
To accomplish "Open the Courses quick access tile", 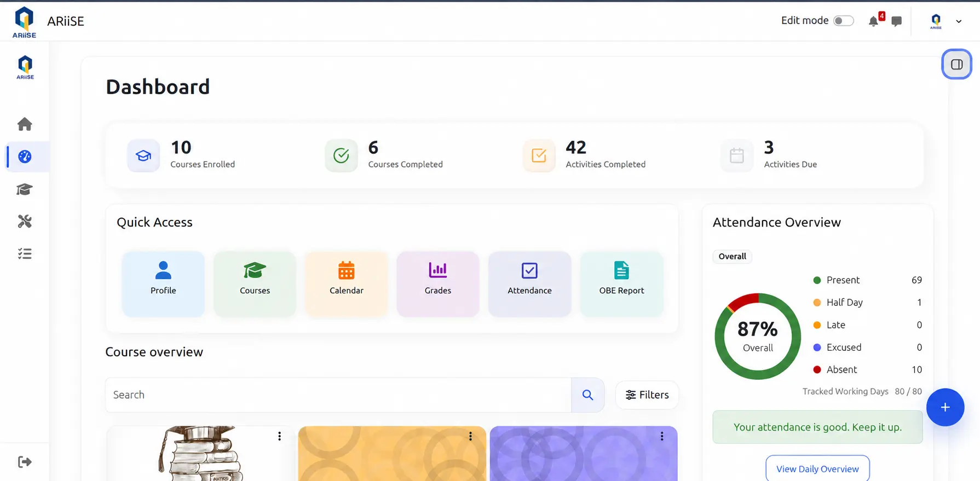I will 255,283.
